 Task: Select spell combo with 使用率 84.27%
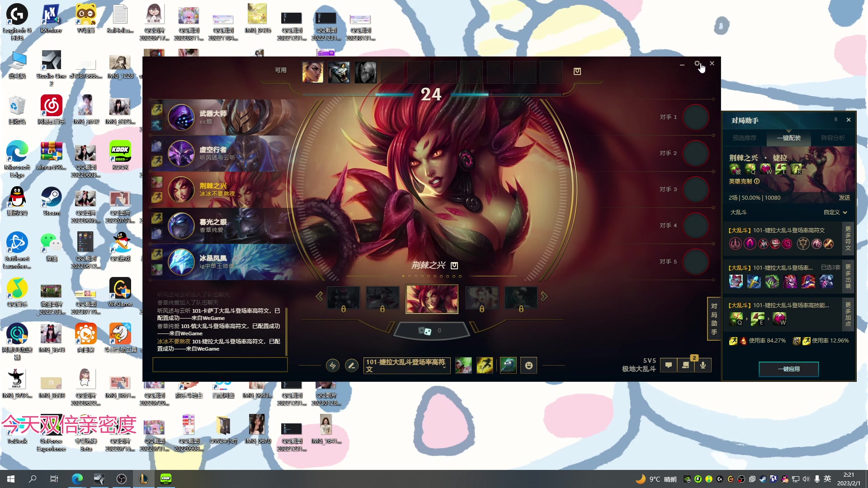(x=757, y=341)
